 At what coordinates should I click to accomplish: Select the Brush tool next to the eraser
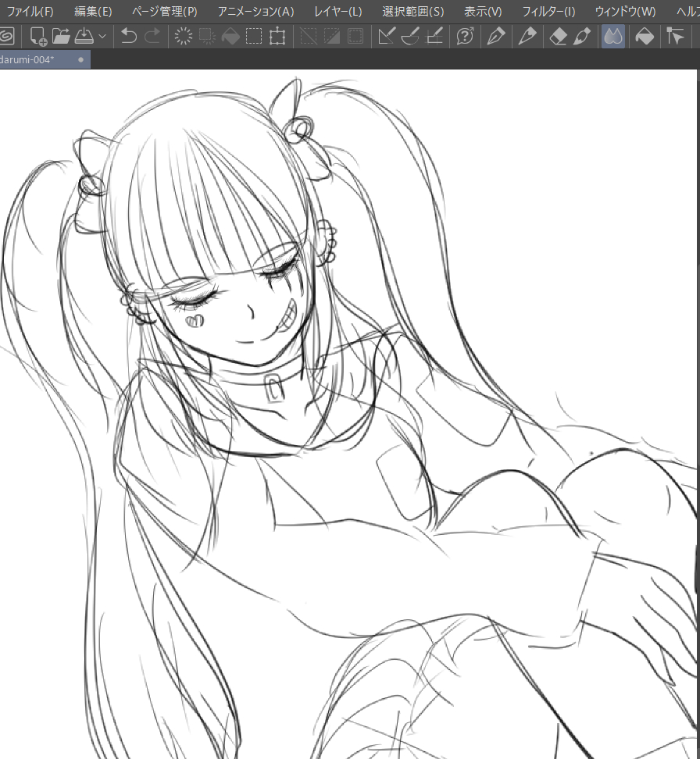(x=582, y=36)
